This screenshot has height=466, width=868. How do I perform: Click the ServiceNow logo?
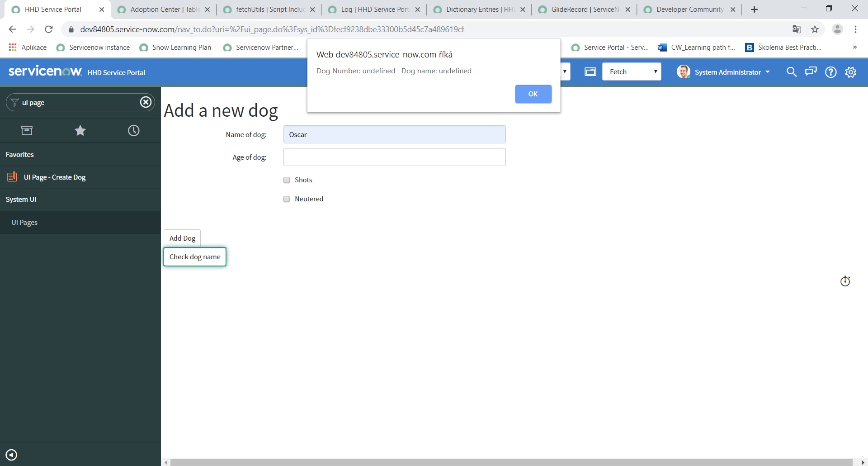click(x=45, y=71)
